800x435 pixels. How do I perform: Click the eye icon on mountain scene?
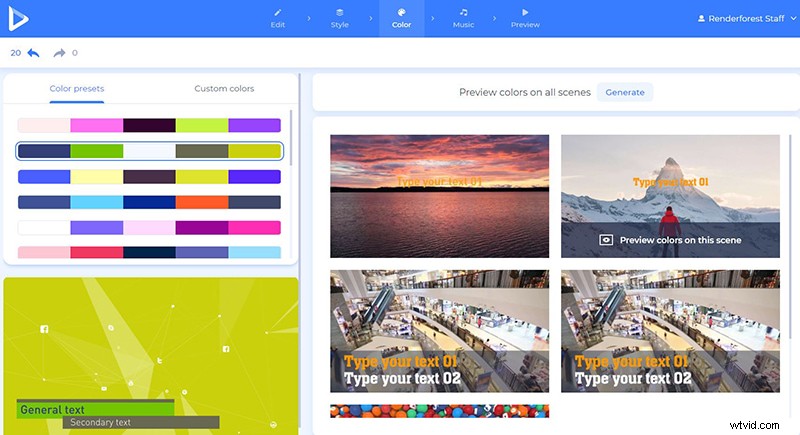[x=606, y=240]
